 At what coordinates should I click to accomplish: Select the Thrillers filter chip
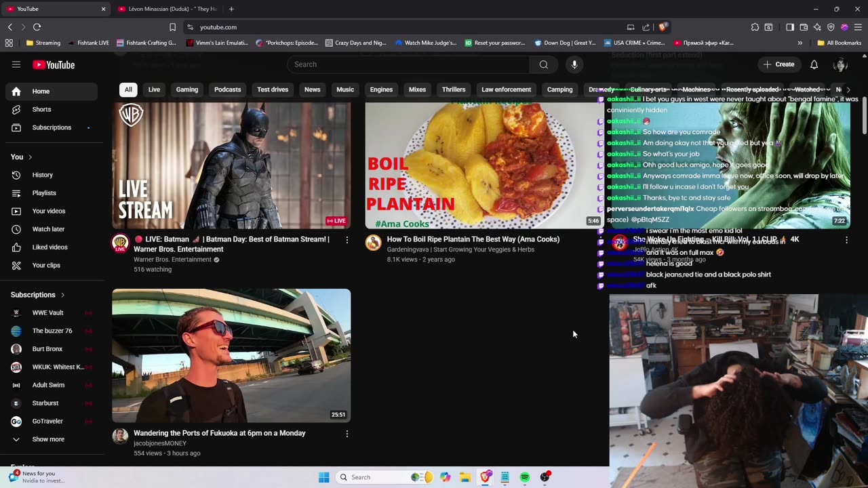[454, 89]
